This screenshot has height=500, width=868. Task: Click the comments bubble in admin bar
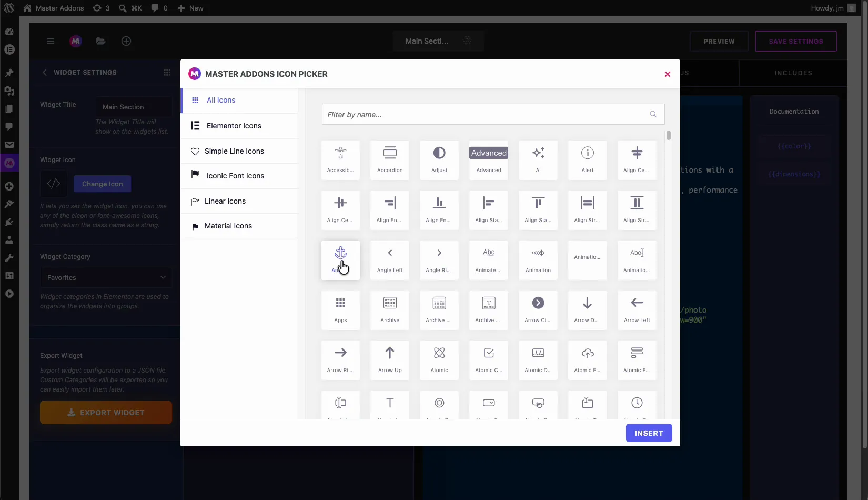[159, 8]
